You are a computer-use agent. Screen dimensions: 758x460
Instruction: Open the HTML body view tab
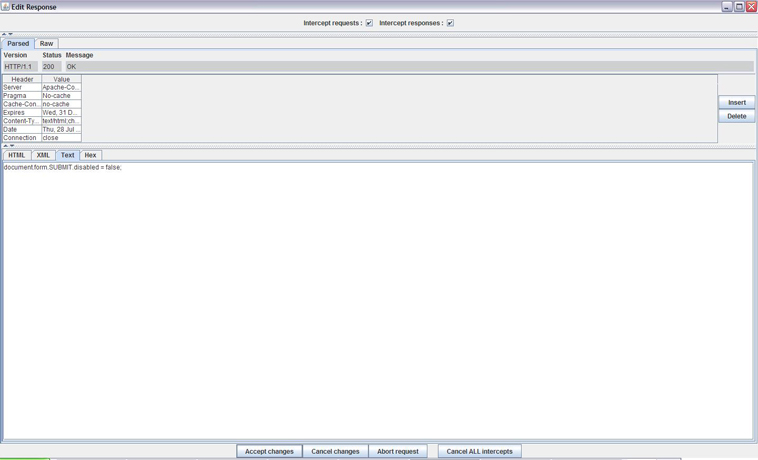pos(17,155)
